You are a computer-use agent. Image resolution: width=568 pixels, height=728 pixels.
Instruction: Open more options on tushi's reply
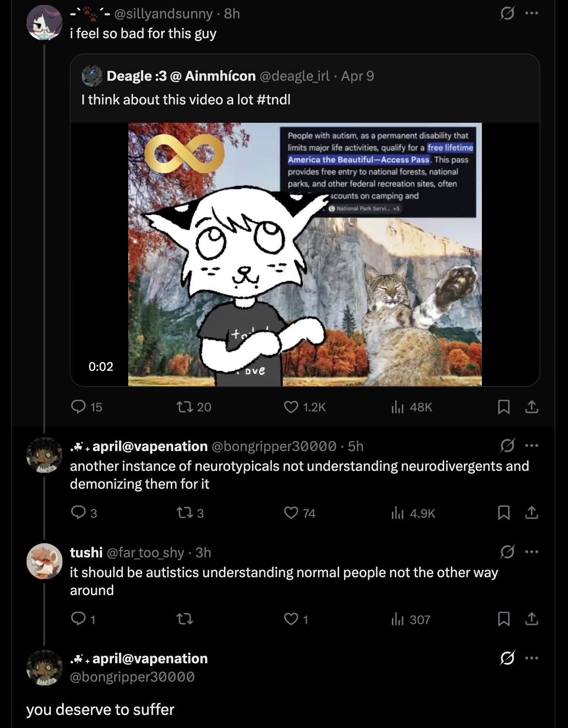[x=531, y=552]
